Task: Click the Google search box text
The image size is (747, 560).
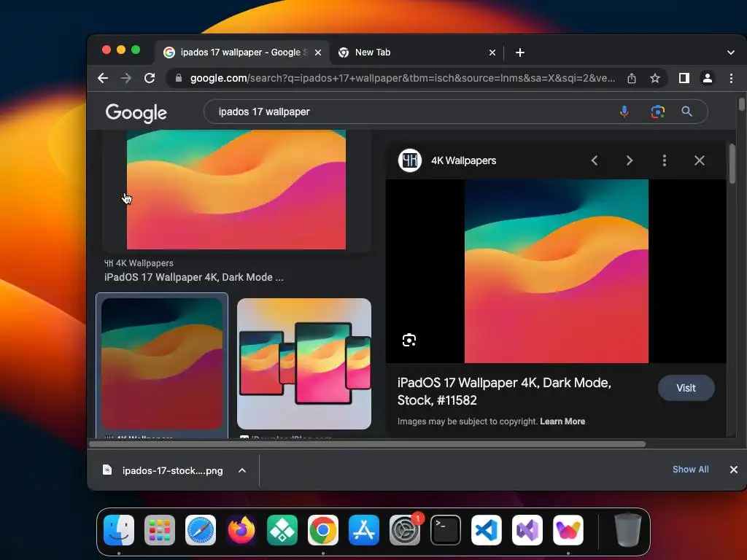Action: tap(264, 112)
